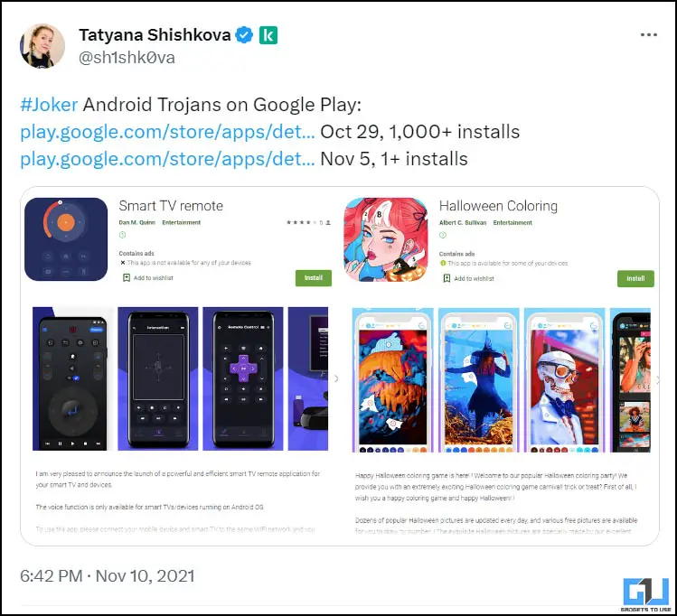Open the Halloween Coloring app icon
This screenshot has width=677, height=616.
[386, 240]
